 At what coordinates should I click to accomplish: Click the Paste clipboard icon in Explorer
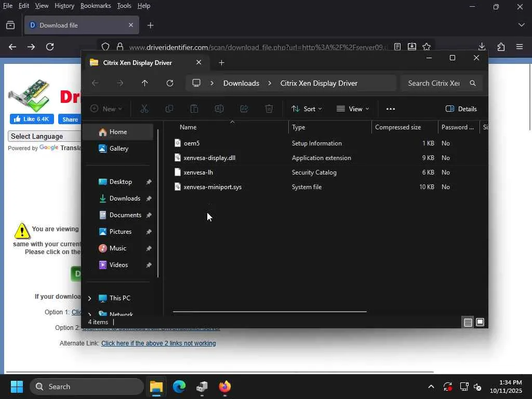[194, 109]
